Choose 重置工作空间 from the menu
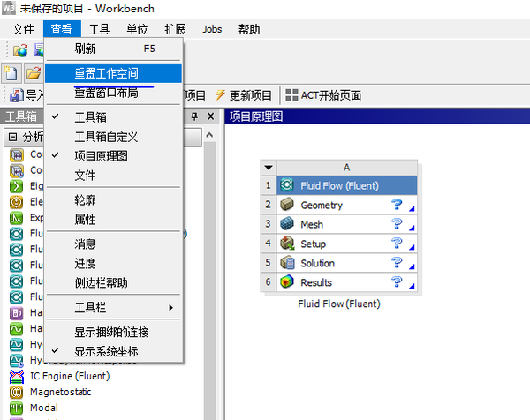Viewport: 530px width, 420px height. (114, 73)
